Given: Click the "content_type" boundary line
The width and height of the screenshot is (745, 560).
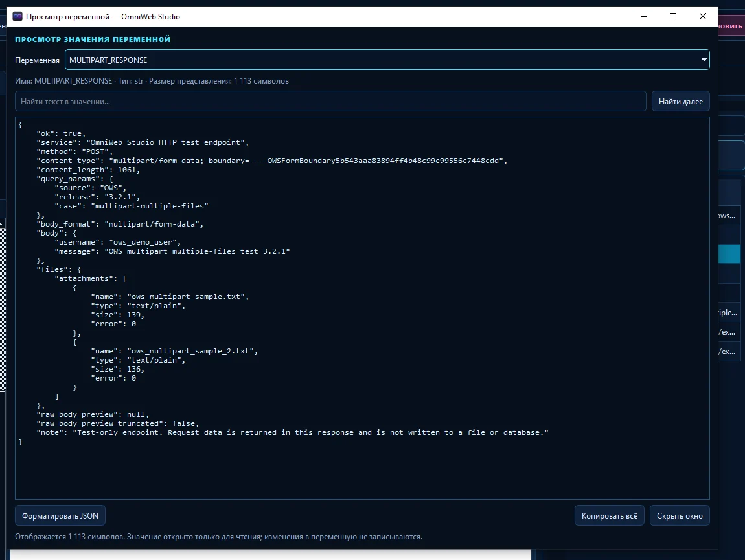Looking at the screenshot, I should pyautogui.click(x=272, y=161).
